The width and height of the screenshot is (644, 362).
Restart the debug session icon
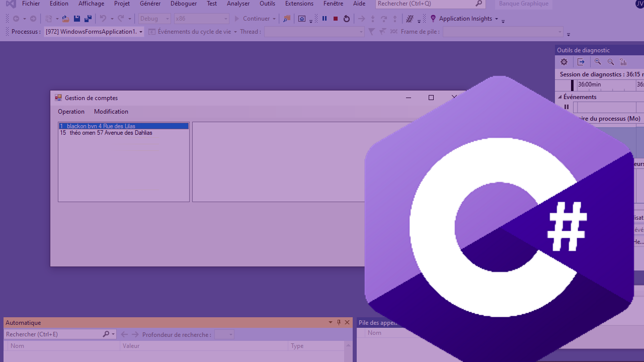(347, 19)
